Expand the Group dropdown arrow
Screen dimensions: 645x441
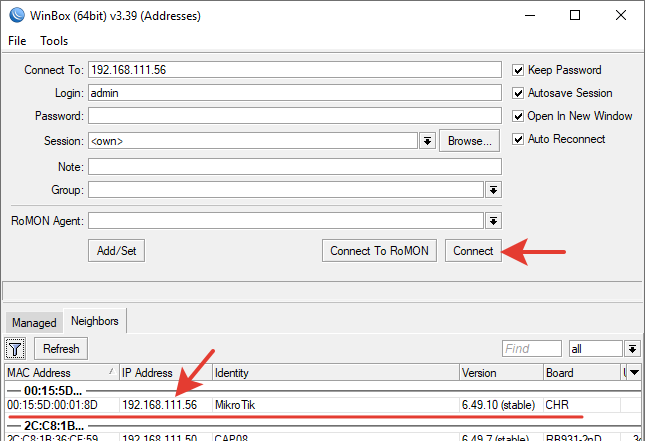coord(493,190)
